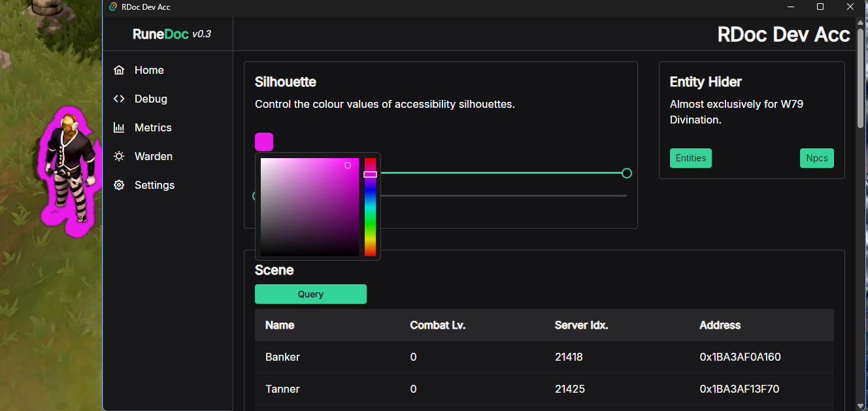The width and height of the screenshot is (868, 411).
Task: Click the green slider handle at right end
Action: pyautogui.click(x=626, y=173)
